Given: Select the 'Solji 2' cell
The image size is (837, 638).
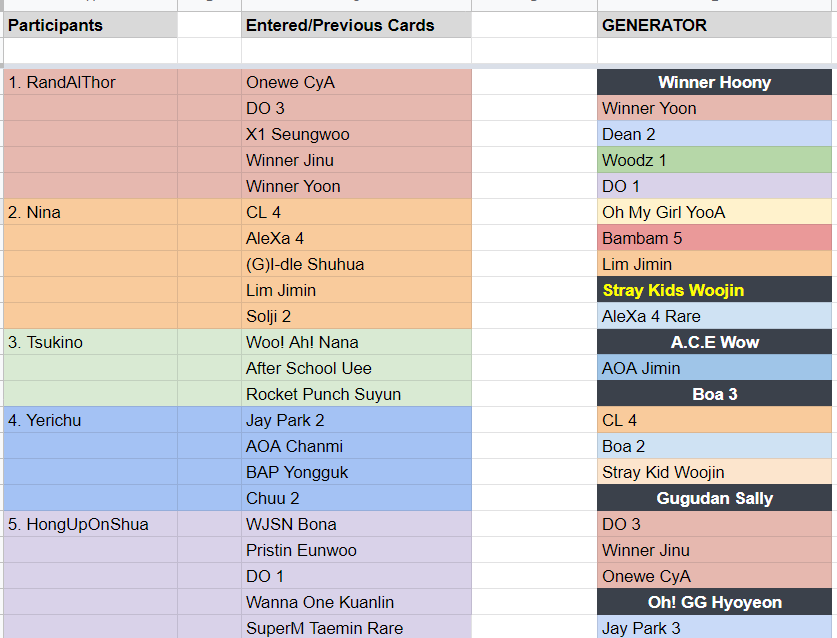Looking at the screenshot, I should click(x=356, y=316).
